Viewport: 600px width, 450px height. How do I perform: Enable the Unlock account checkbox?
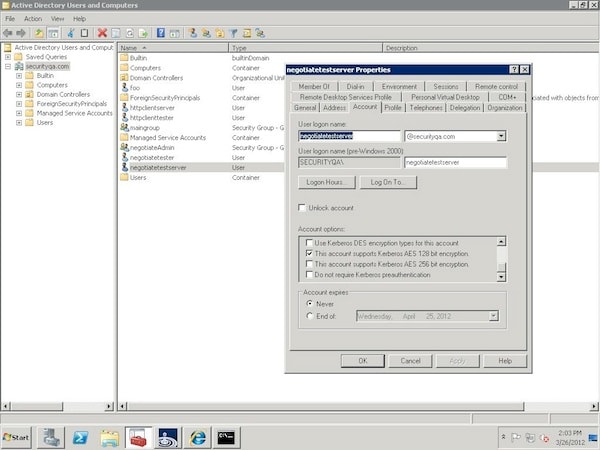pos(303,208)
